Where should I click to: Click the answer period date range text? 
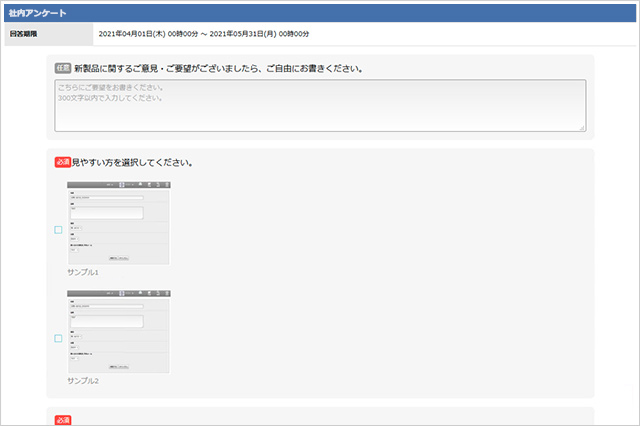[204, 34]
